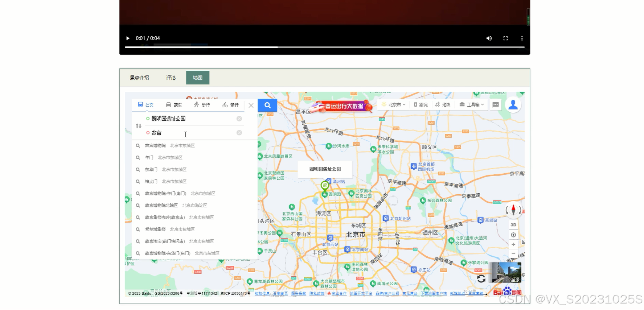
Task: Open the 北京市 city dropdown
Action: pyautogui.click(x=394, y=105)
